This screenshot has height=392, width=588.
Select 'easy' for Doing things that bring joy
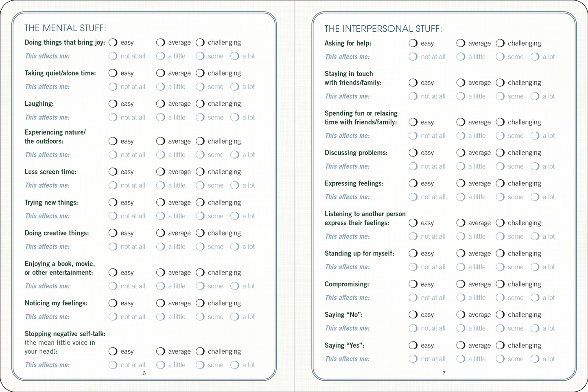point(113,42)
